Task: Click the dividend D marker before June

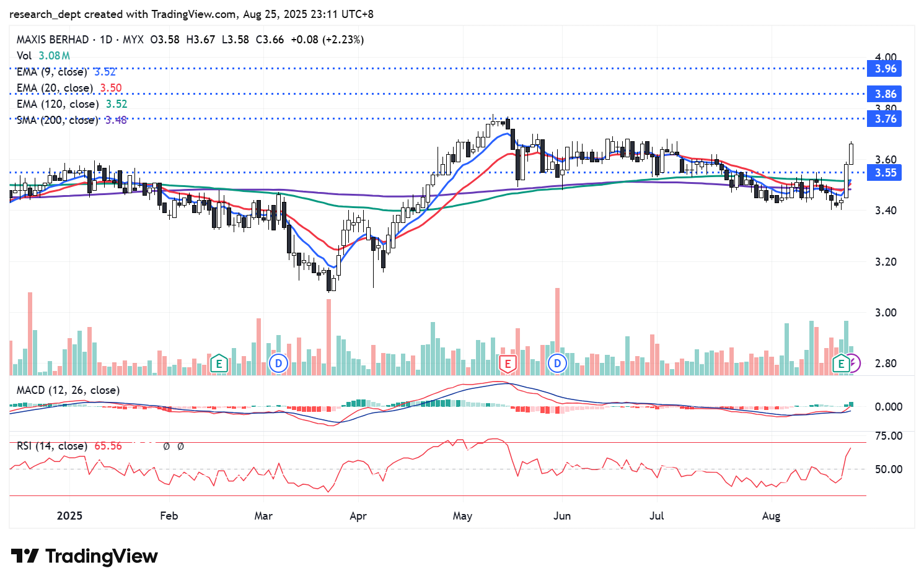Action: click(557, 364)
